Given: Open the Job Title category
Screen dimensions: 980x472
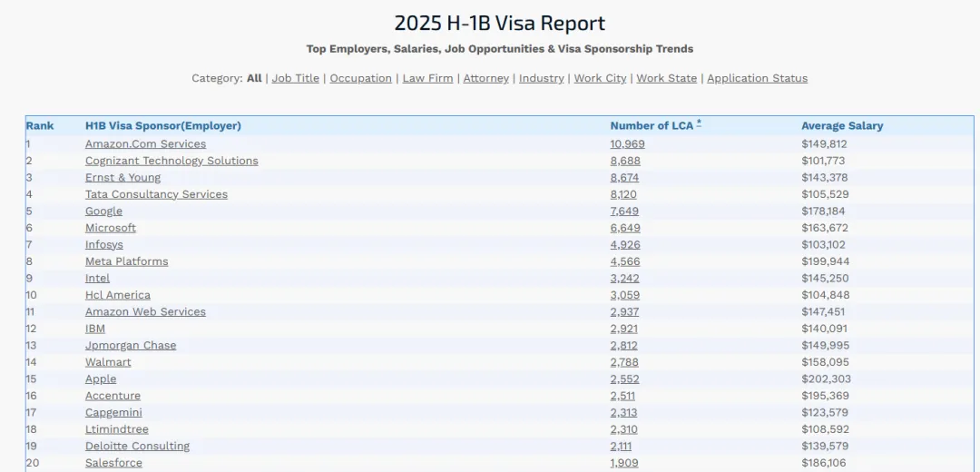Looking at the screenshot, I should 295,78.
